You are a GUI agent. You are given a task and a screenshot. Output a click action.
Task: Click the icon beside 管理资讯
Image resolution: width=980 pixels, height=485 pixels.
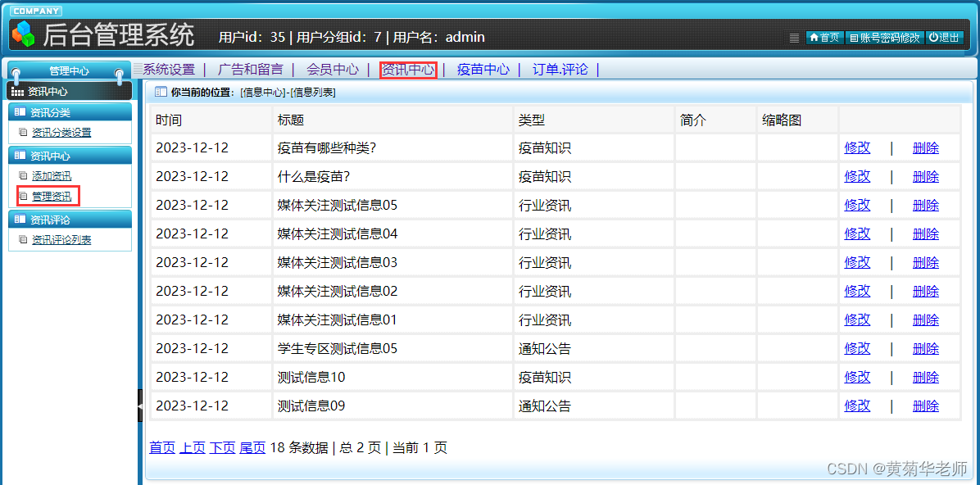coord(23,197)
